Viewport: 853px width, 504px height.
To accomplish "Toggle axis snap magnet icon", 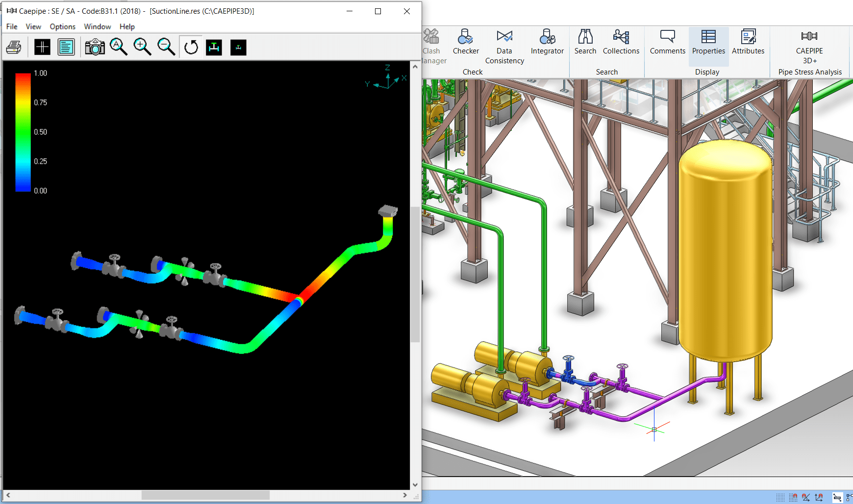I will pos(819,497).
